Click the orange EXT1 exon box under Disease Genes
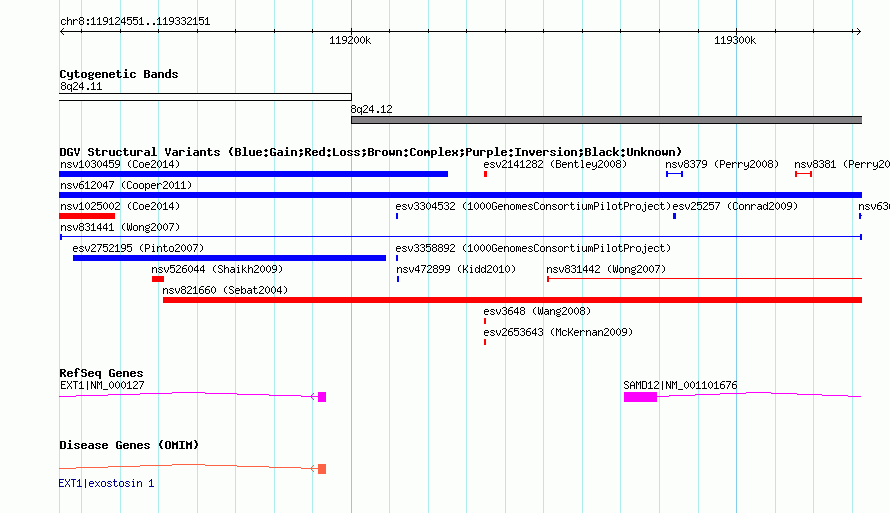Screen dimensions: 890x513 [x=322, y=469]
